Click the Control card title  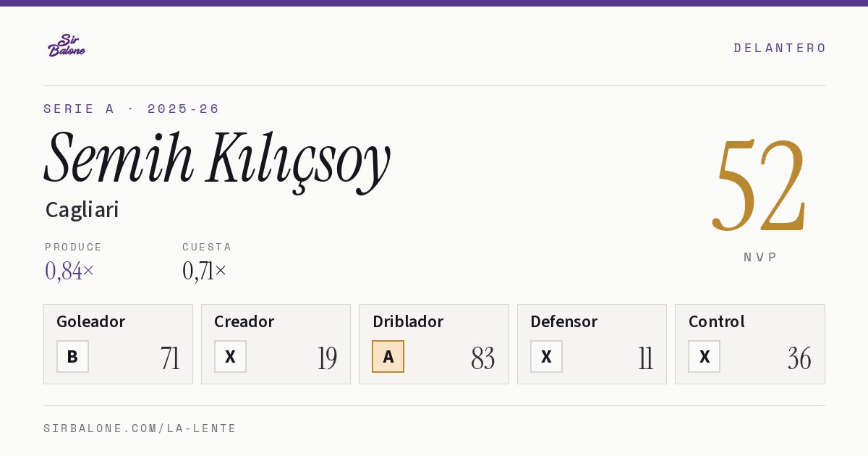[x=717, y=321]
